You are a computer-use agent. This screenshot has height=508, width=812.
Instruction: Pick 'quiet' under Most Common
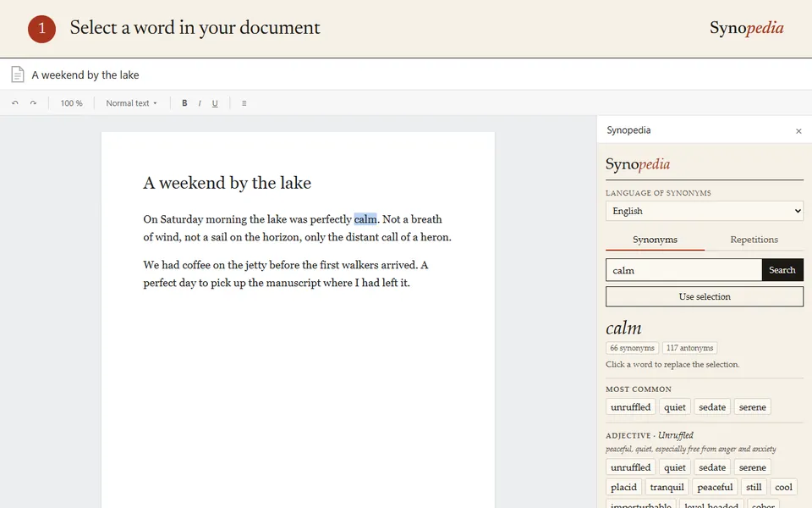click(x=675, y=407)
